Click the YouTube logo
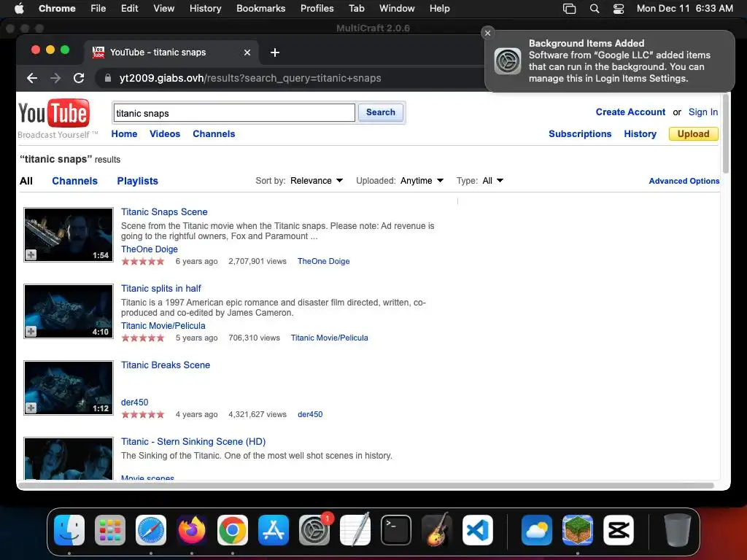Viewport: 747px width, 560px height. coord(54,113)
